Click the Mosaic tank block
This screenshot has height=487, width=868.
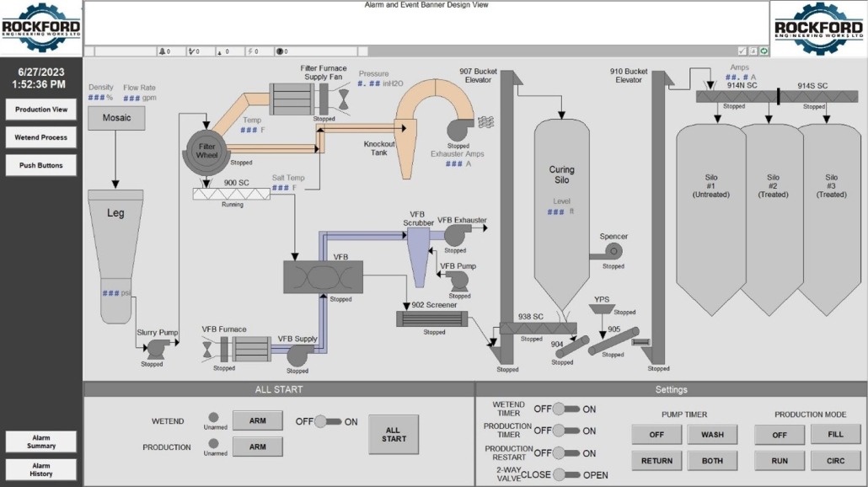tap(116, 118)
